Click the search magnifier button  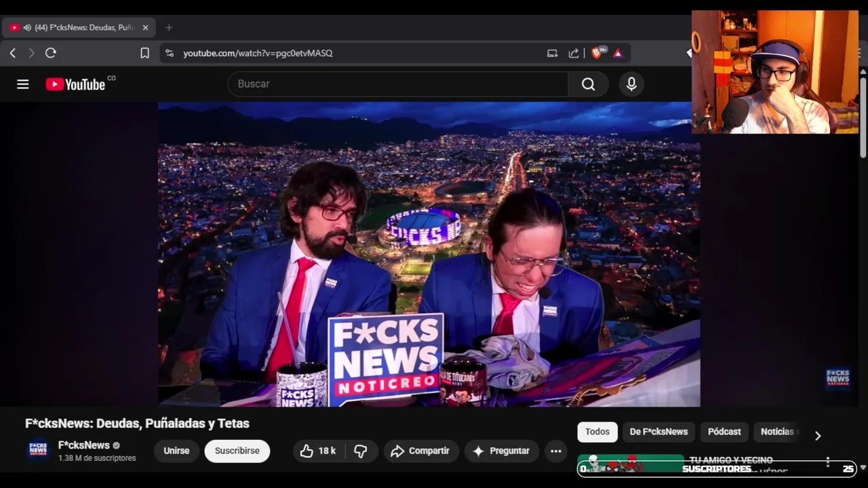pyautogui.click(x=588, y=84)
